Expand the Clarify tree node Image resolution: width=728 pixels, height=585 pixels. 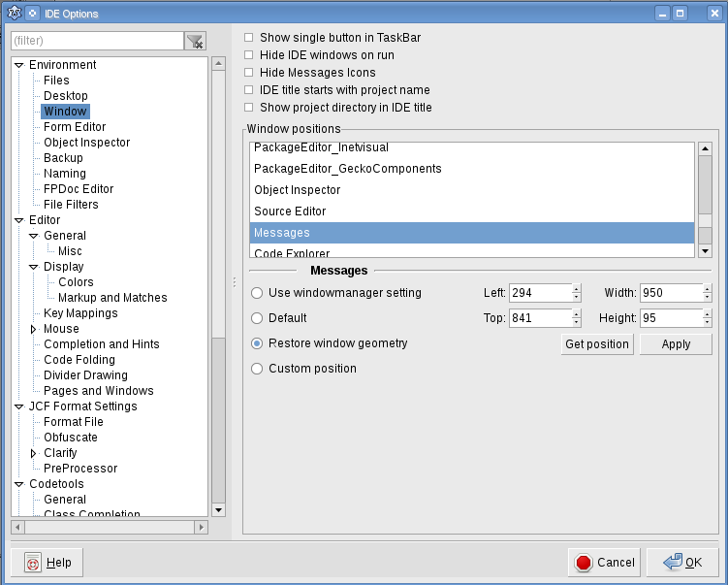click(x=34, y=453)
